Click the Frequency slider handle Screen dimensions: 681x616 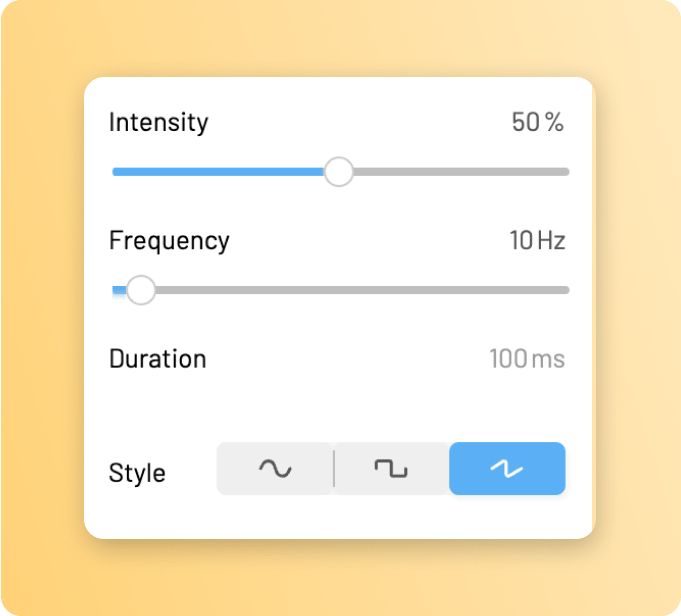tap(141, 290)
